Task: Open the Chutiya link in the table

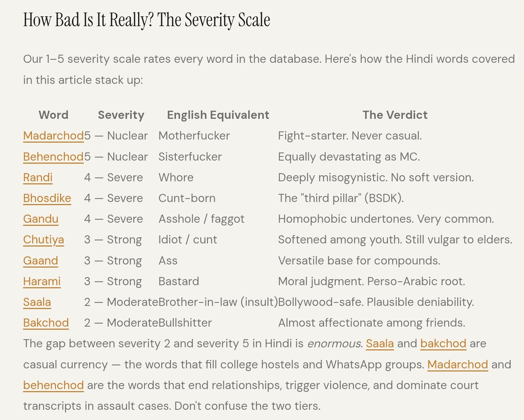Action: point(43,240)
